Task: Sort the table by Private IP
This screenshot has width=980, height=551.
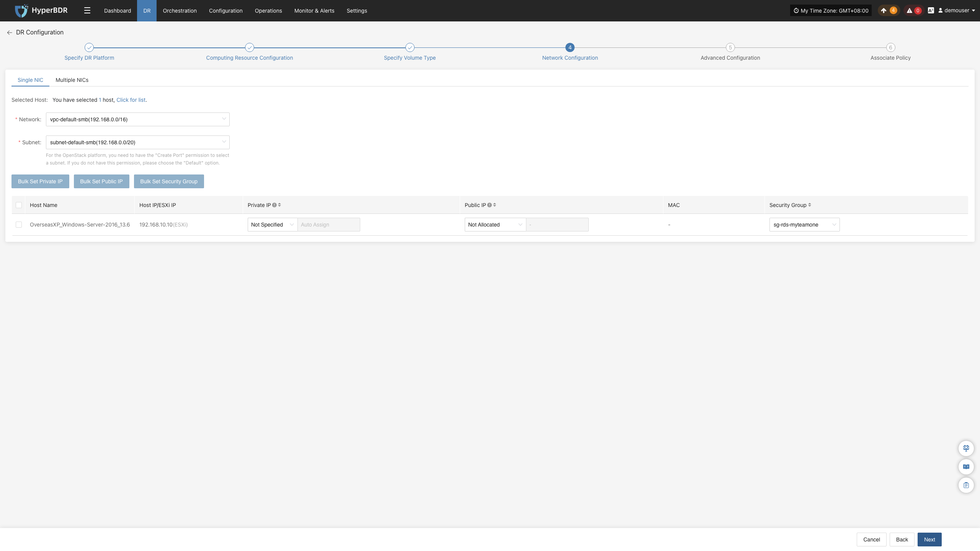Action: pyautogui.click(x=279, y=205)
